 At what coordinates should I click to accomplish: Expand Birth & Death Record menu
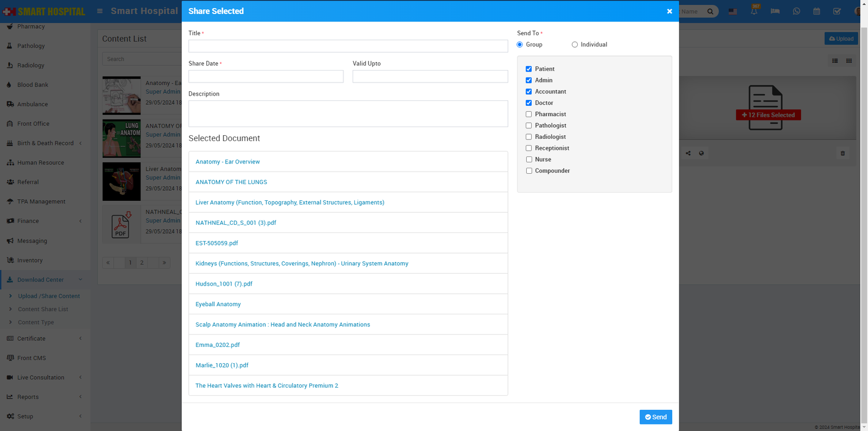click(x=44, y=143)
